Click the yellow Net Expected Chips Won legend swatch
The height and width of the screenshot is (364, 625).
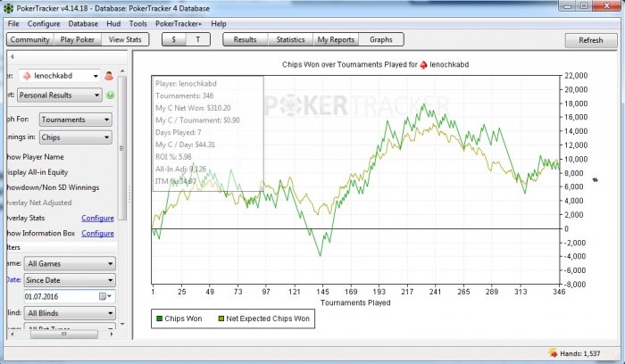click(x=221, y=318)
